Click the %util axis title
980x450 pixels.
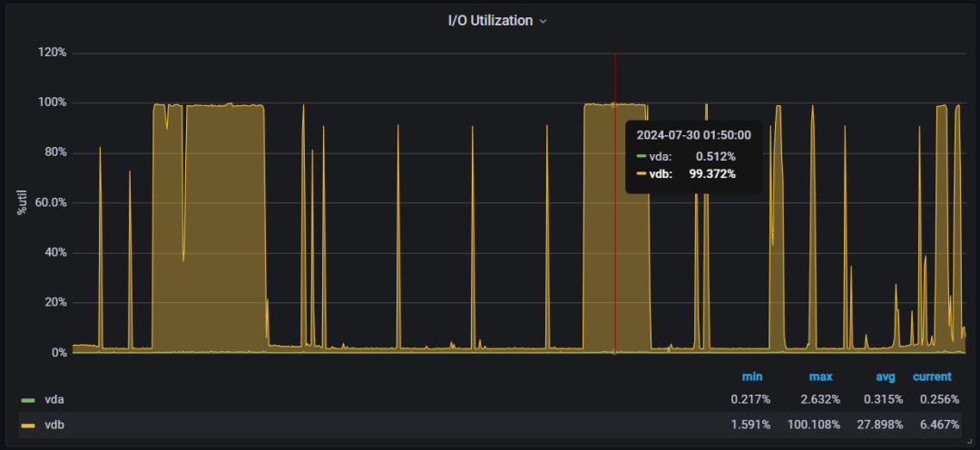[x=22, y=202]
